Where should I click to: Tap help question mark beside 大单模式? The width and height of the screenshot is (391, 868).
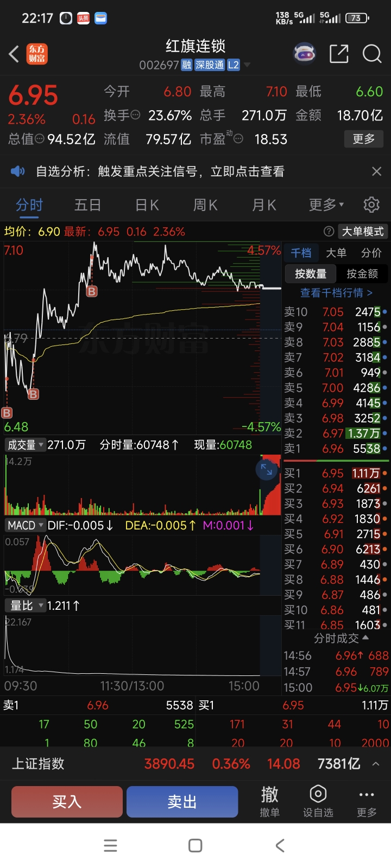329,232
